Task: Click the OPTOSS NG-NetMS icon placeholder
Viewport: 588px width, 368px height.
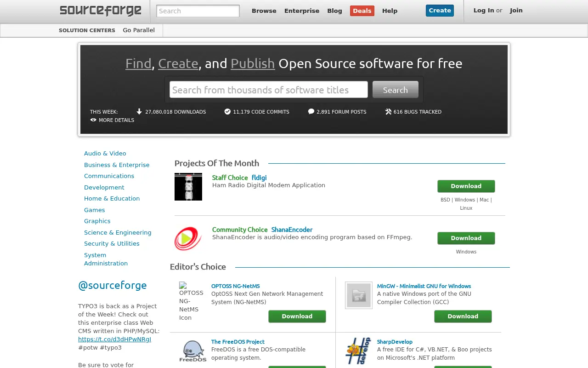Action: [191, 301]
